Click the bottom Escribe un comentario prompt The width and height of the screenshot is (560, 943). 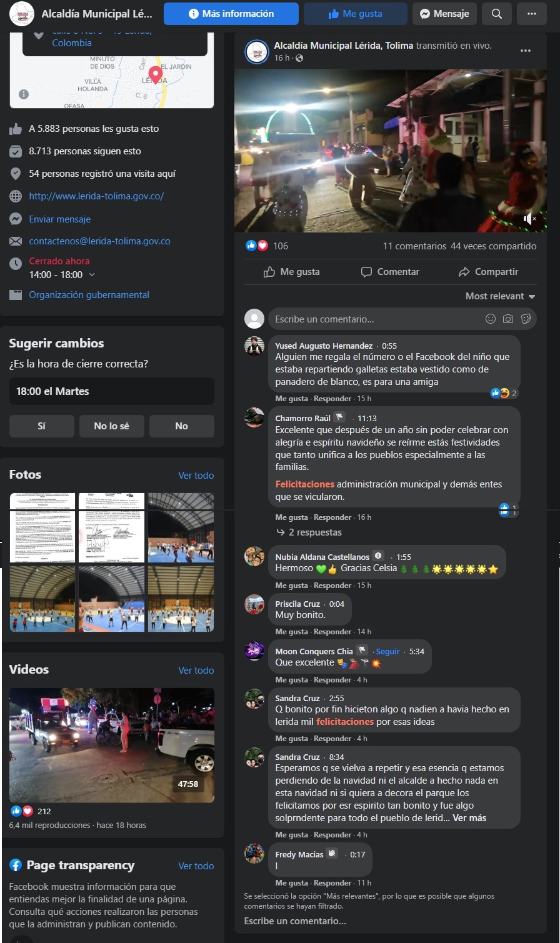click(x=295, y=921)
